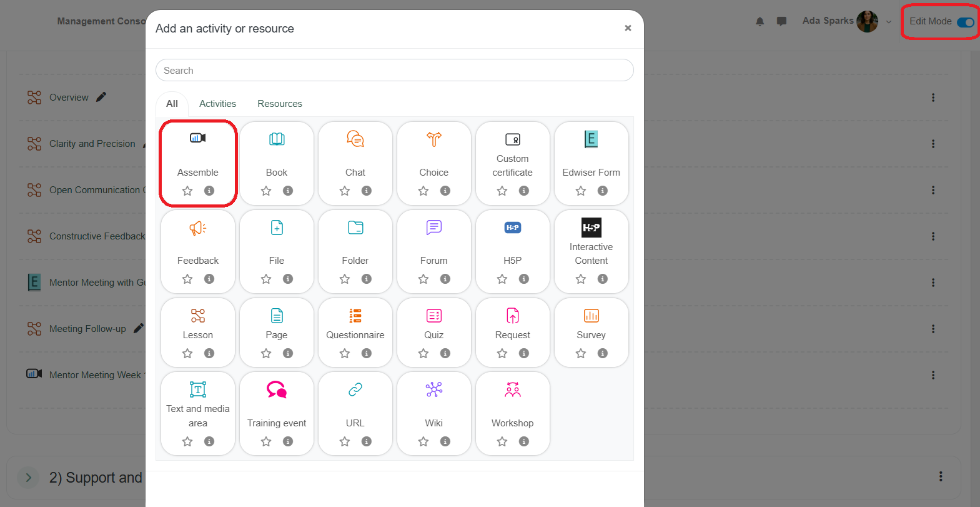Edit Meeting Follow-up title pencil

[x=139, y=328]
